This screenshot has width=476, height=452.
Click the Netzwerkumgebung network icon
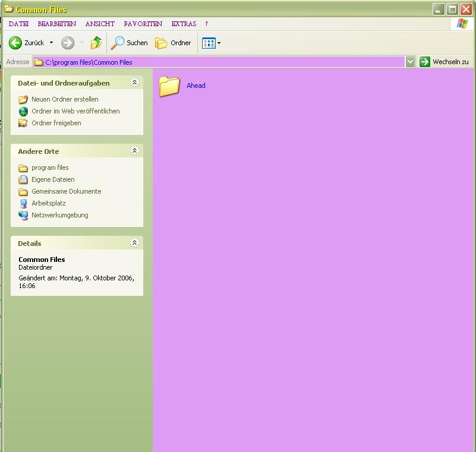(23, 215)
